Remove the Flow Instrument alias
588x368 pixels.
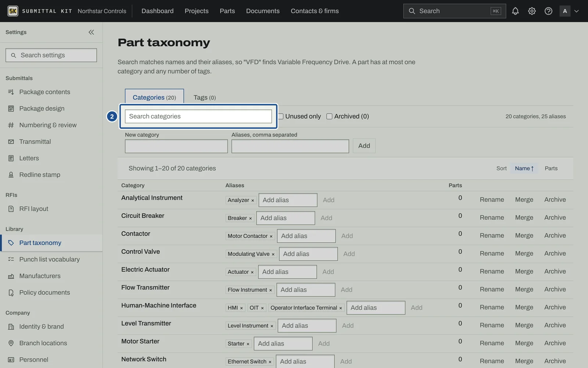(270, 290)
